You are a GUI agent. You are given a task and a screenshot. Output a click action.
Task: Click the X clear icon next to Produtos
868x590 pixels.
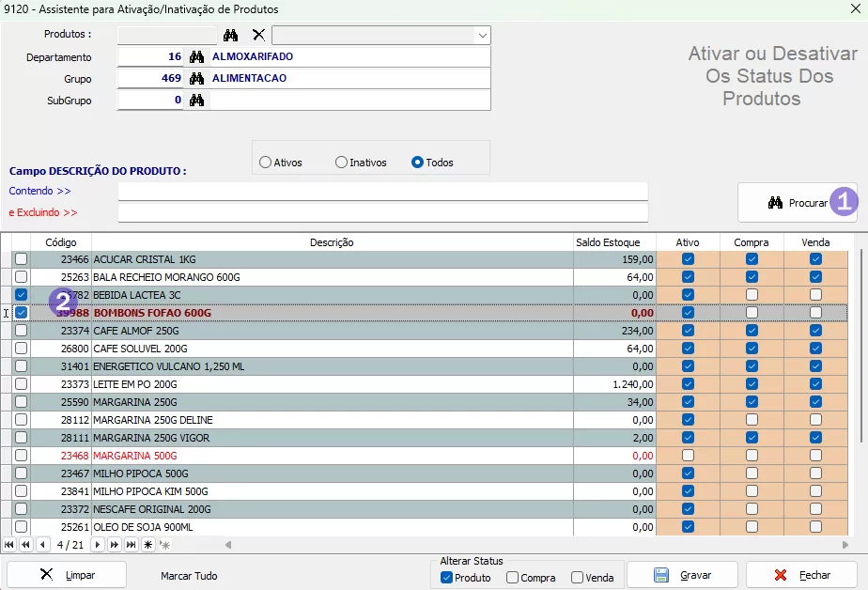pos(258,35)
